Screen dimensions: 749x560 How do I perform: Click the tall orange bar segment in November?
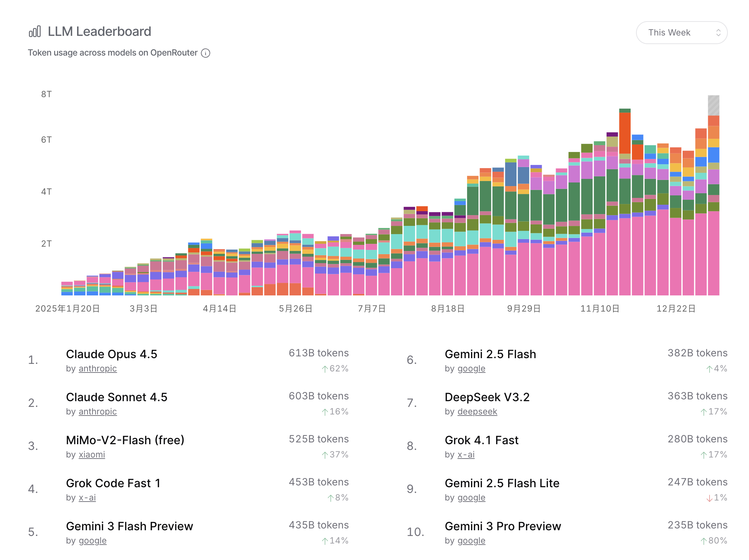(625, 133)
